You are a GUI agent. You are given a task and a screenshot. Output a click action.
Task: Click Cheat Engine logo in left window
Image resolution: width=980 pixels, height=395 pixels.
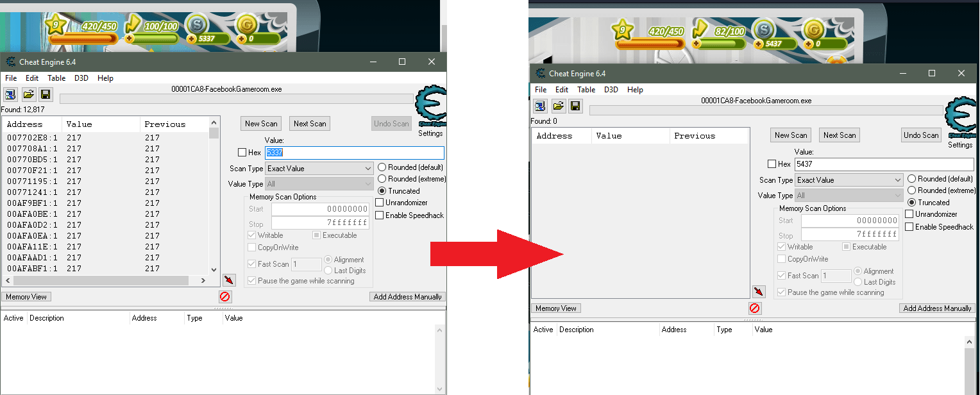coord(430,106)
